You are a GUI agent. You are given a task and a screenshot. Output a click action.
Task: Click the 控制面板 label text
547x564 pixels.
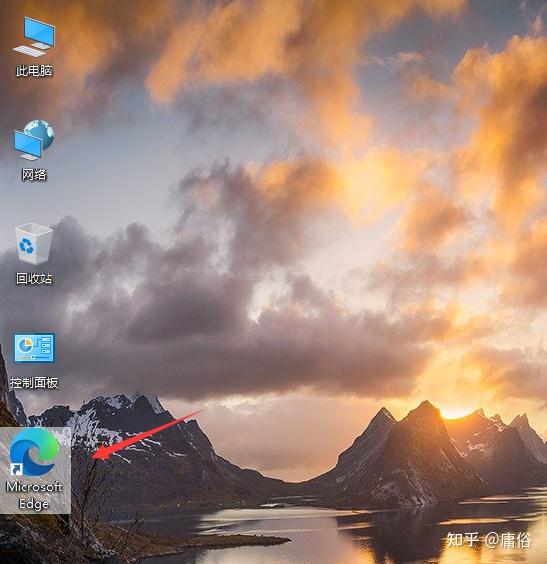34,383
